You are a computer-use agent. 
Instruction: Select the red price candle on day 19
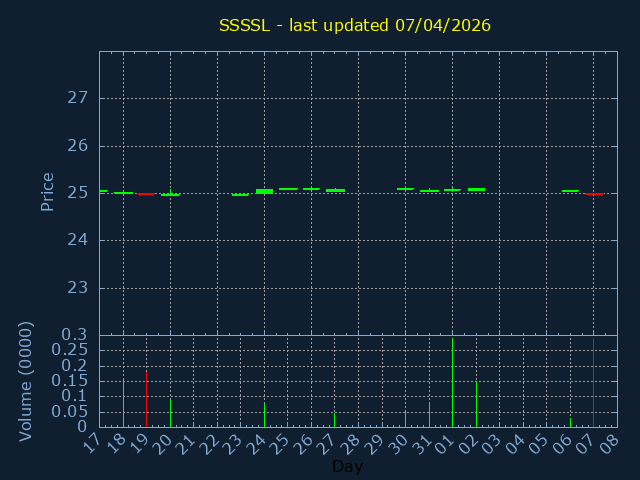coord(147,194)
